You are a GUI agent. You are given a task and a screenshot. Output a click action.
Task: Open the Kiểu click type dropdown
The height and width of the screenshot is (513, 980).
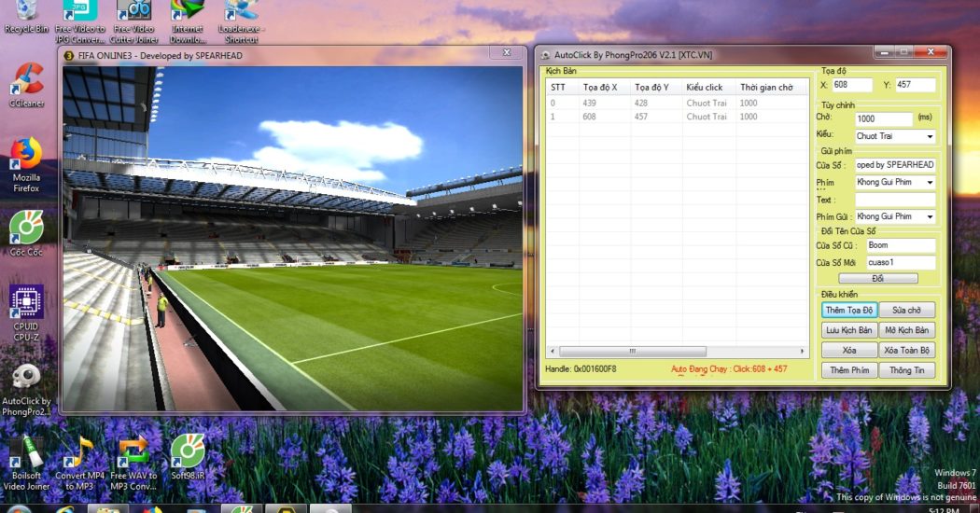(x=895, y=136)
